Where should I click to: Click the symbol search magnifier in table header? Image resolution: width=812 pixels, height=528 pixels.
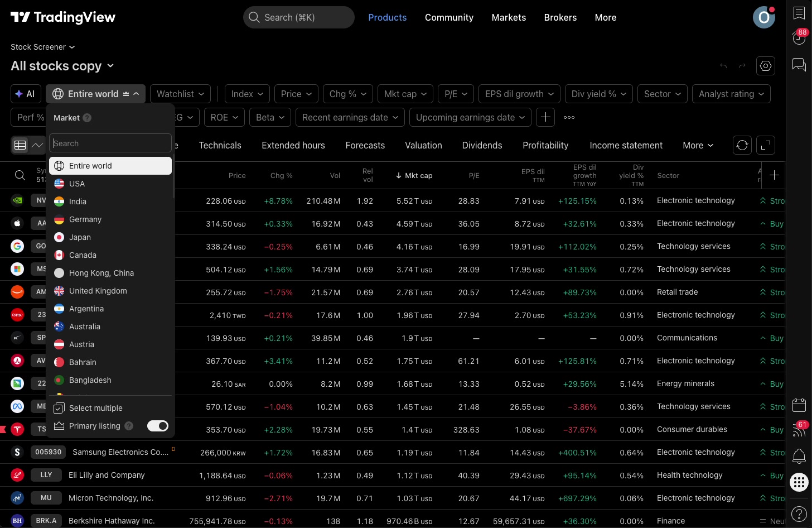point(20,175)
